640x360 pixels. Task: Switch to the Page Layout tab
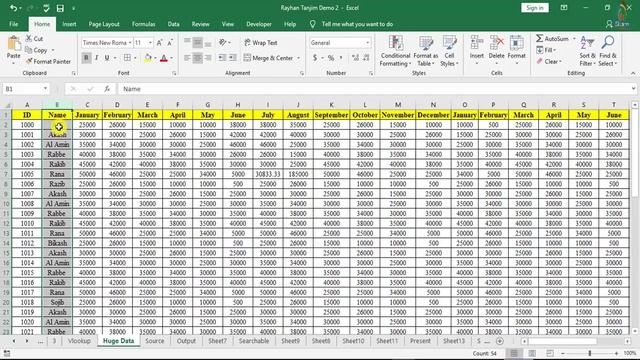click(x=104, y=24)
